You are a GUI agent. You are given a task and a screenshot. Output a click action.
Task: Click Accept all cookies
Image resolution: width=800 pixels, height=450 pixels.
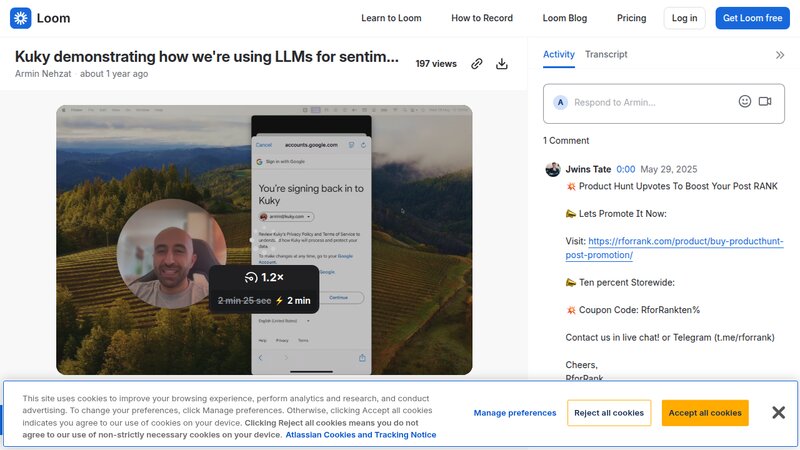705,413
